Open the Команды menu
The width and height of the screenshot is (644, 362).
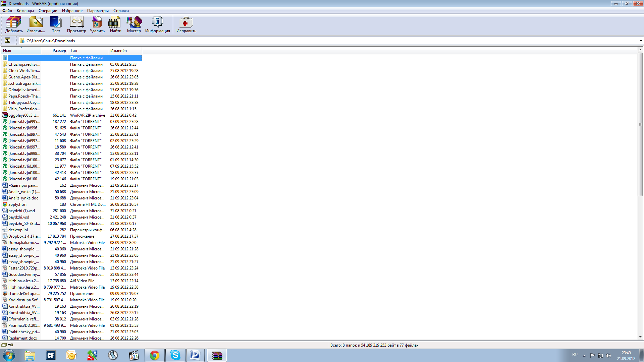[25, 11]
